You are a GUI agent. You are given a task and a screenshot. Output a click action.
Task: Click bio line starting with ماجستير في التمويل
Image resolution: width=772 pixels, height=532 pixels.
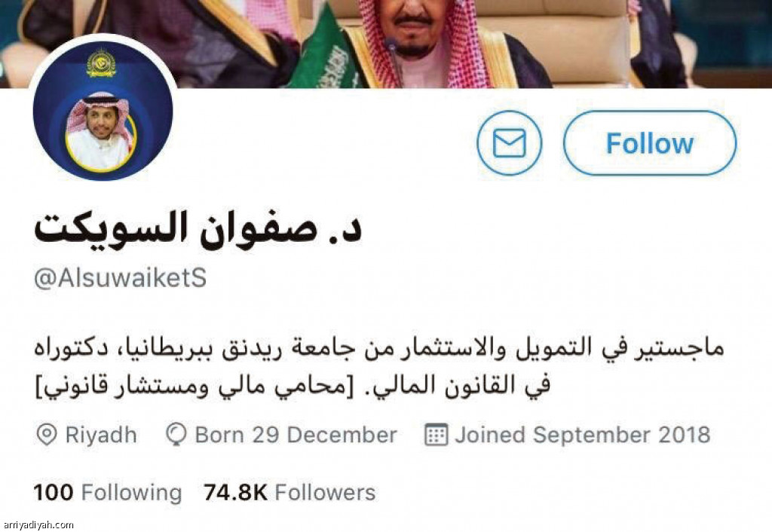pyautogui.click(x=379, y=348)
